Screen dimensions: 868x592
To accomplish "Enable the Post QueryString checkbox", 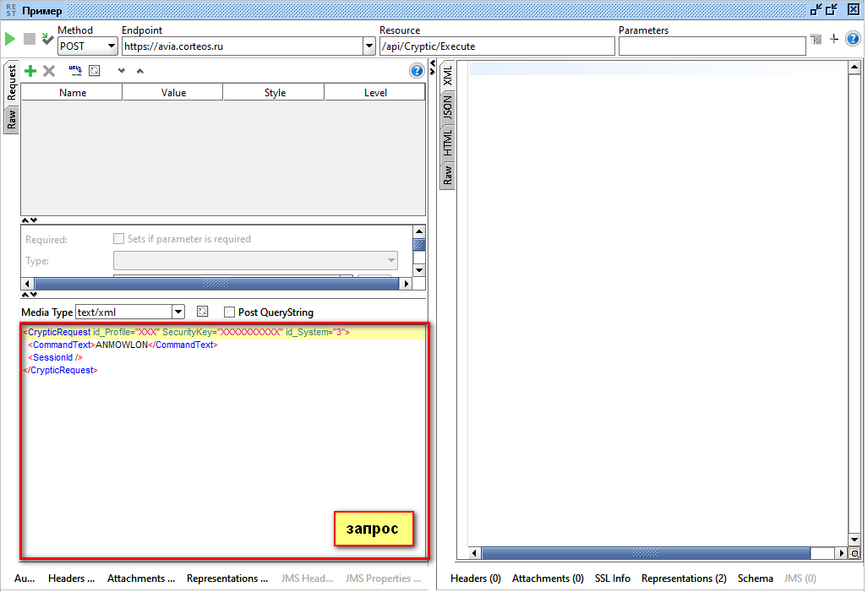I will point(229,312).
